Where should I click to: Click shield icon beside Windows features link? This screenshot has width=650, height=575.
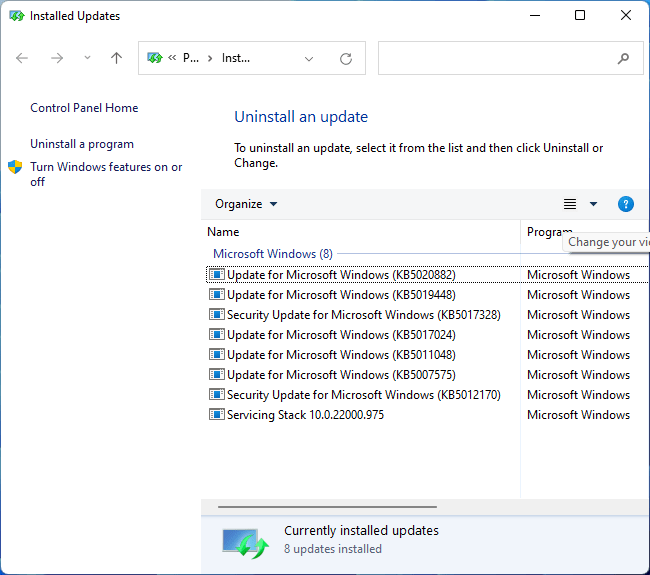(15, 167)
